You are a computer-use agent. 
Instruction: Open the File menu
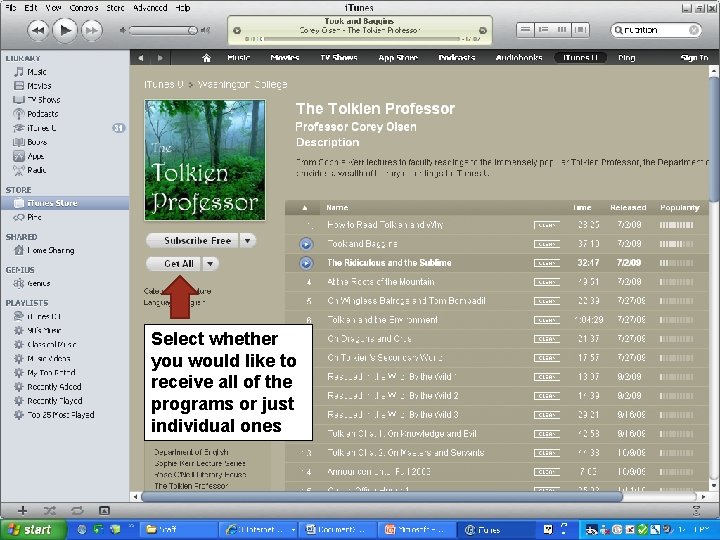[x=10, y=8]
